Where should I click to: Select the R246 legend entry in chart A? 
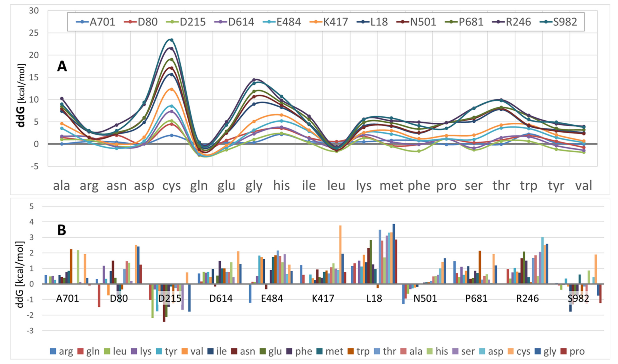click(518, 22)
